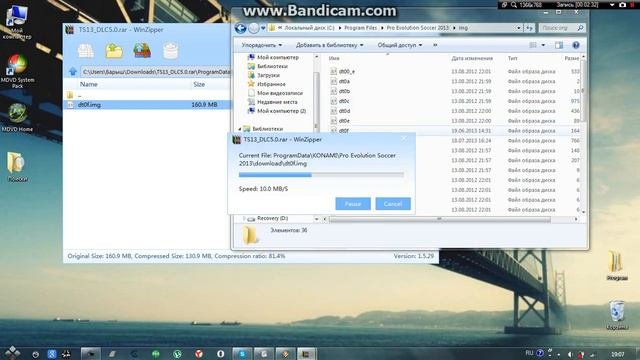Click the extraction progress bar
The height and width of the screenshot is (360, 640).
321,175
